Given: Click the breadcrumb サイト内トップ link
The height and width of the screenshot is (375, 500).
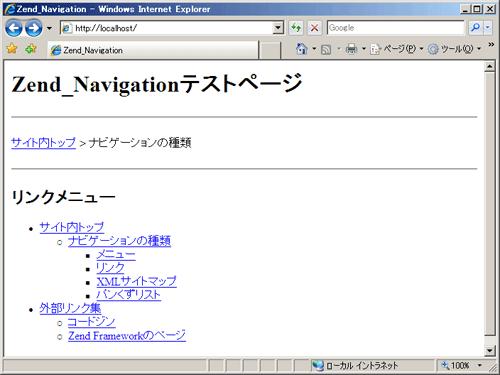Looking at the screenshot, I should [43, 143].
